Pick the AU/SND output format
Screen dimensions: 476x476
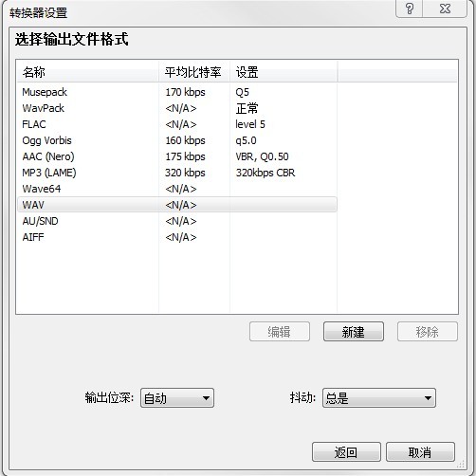[x=177, y=221]
